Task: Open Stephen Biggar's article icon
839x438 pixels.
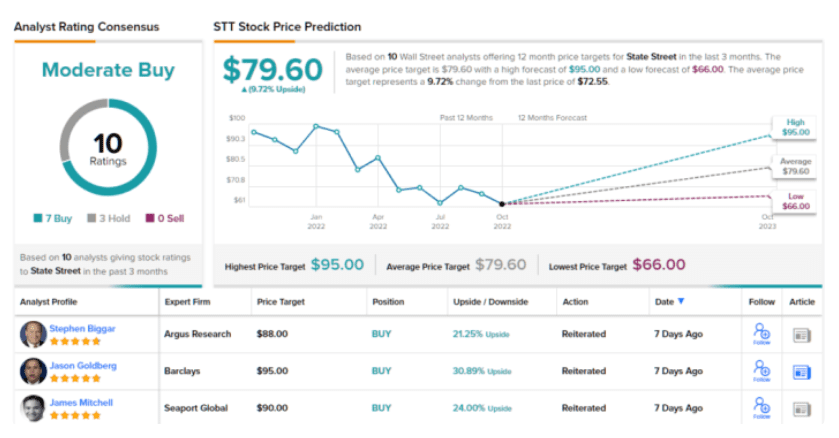Action: click(802, 335)
